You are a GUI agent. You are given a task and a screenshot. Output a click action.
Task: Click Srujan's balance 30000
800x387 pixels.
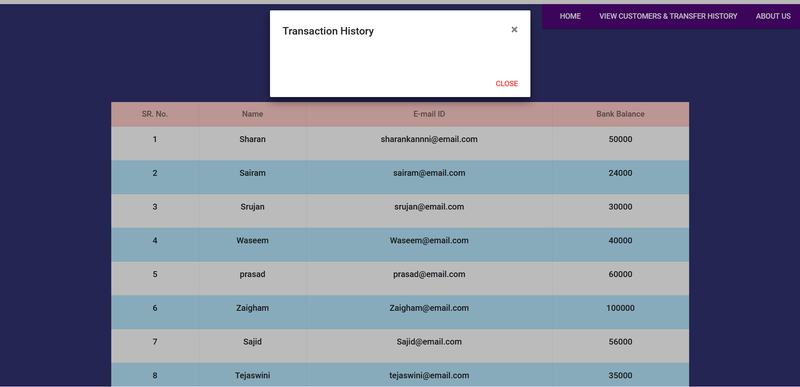620,207
